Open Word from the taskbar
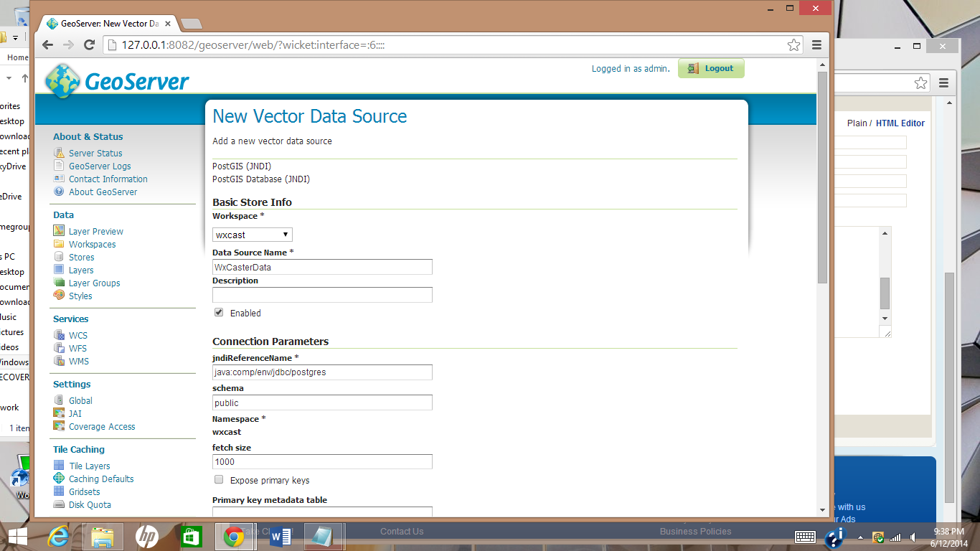This screenshot has width=980, height=551. click(x=280, y=536)
